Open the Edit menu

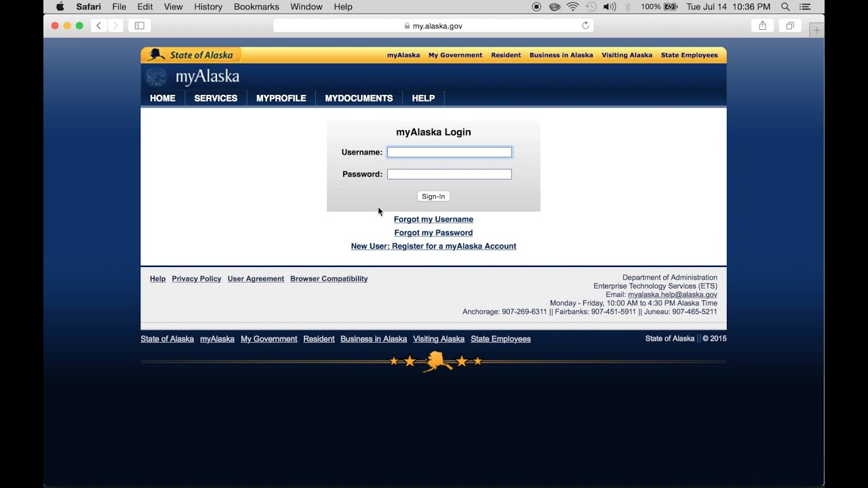click(x=145, y=7)
